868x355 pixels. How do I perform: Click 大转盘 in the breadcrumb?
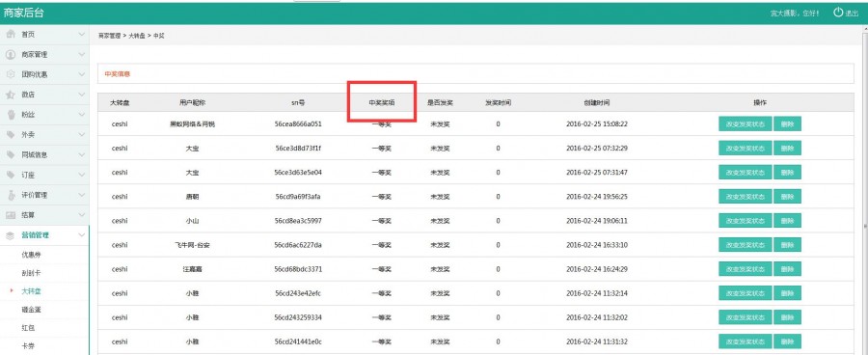[x=137, y=36]
